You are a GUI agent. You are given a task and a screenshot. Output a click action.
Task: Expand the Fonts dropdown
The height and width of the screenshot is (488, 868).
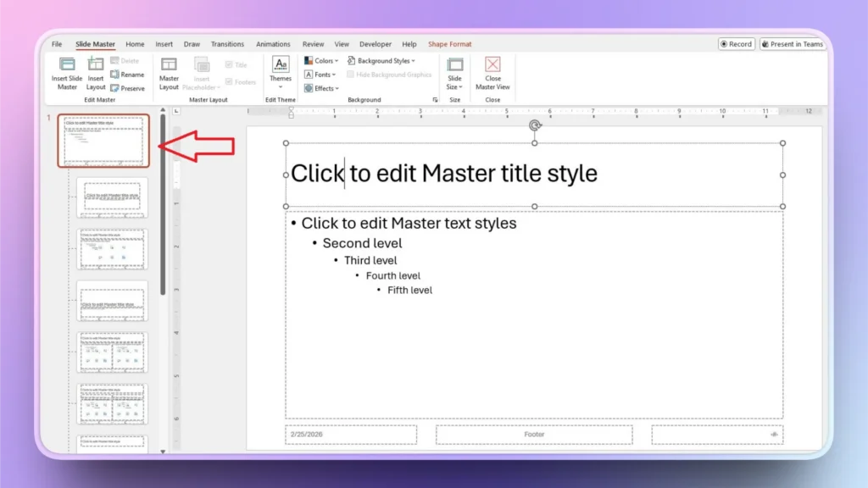pos(320,74)
